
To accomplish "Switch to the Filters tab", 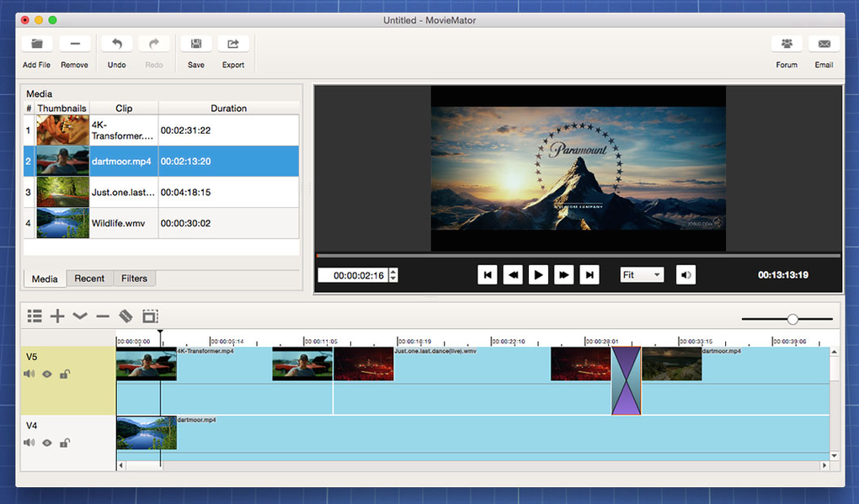I will tap(134, 279).
